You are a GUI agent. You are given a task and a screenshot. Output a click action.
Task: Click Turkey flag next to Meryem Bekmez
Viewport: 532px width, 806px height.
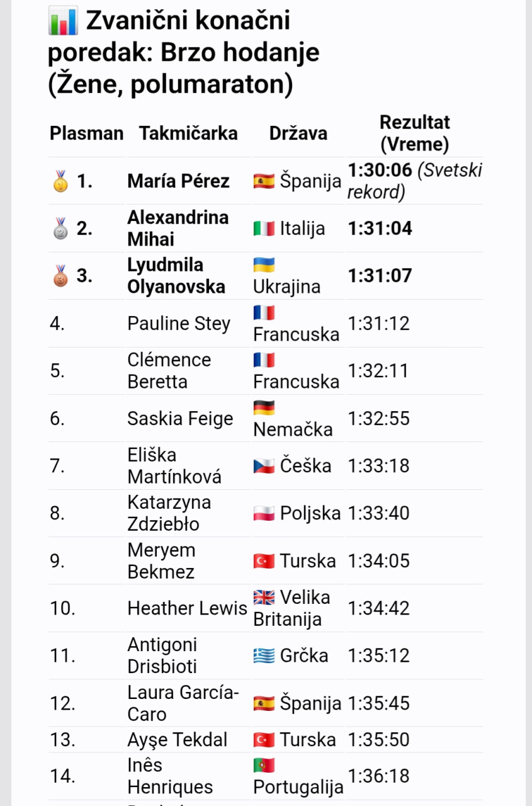coord(264,561)
